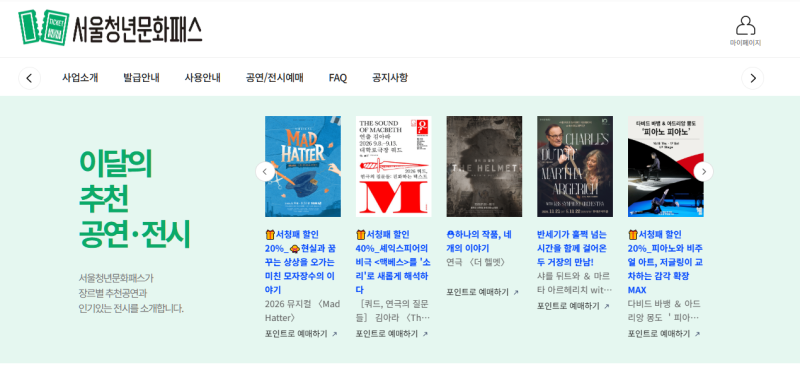Click headline 서청패 할인 20%_현실과 꿈꾸는 상상
Screen dimensions: 800x374
coord(300,262)
